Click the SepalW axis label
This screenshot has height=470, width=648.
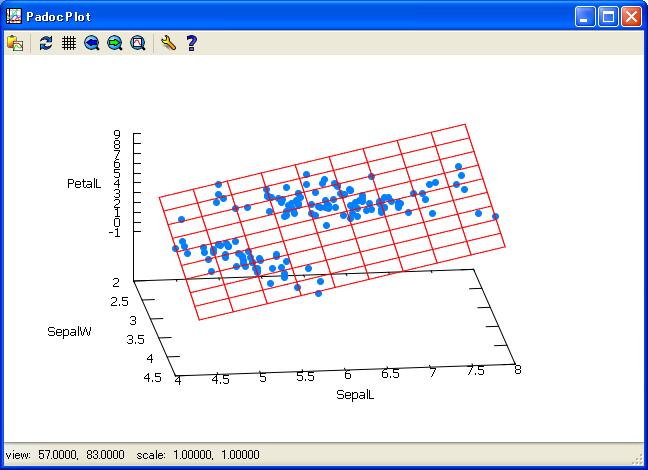(70, 331)
